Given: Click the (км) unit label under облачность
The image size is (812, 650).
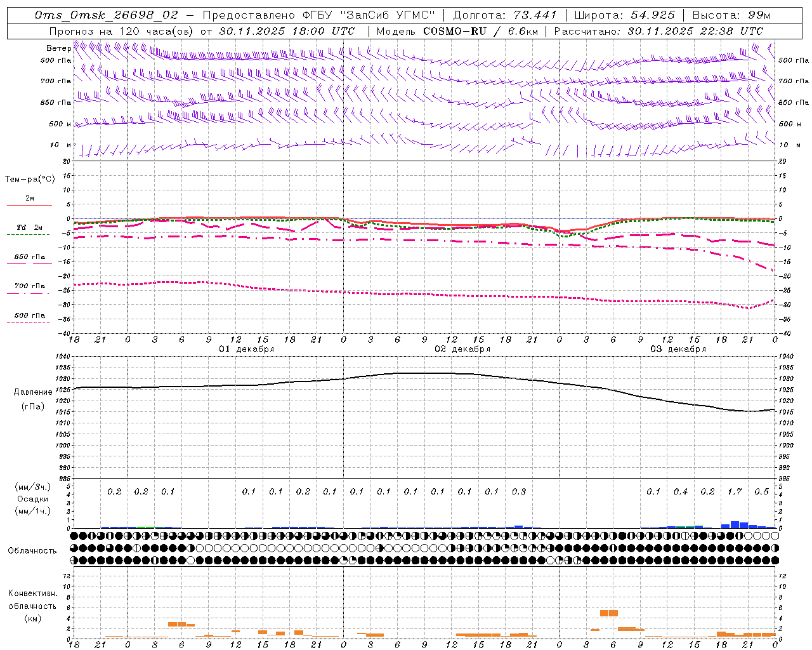Looking at the screenshot, I should click(32, 618).
